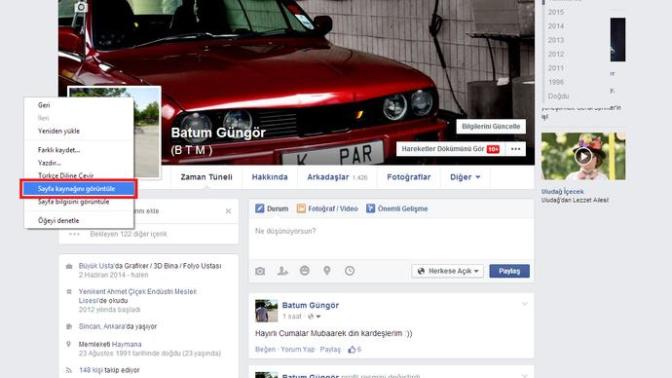Click the location pin icon in composer

point(327,271)
